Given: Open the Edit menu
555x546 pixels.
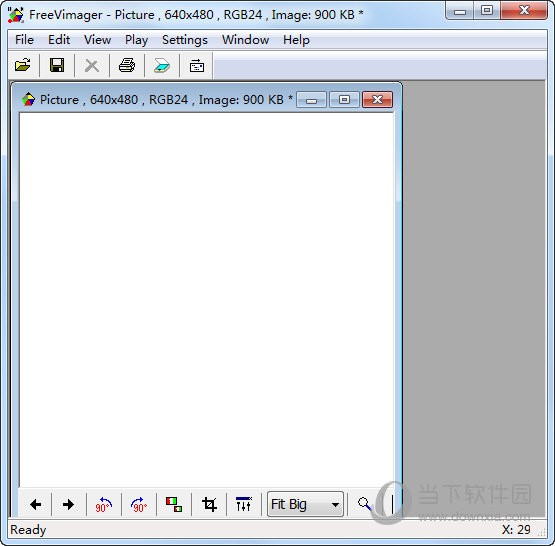Looking at the screenshot, I should [x=59, y=40].
